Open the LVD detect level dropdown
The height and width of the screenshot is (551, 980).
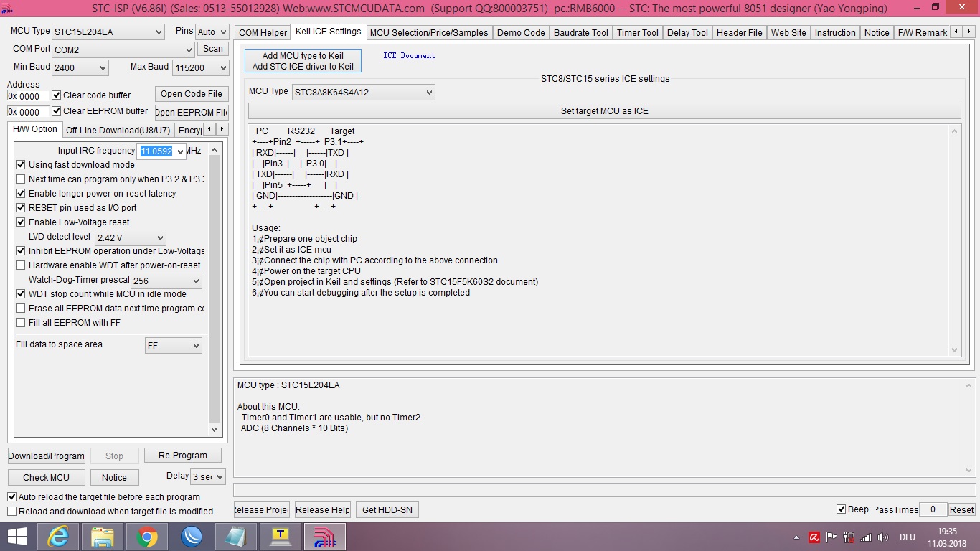[x=131, y=237]
